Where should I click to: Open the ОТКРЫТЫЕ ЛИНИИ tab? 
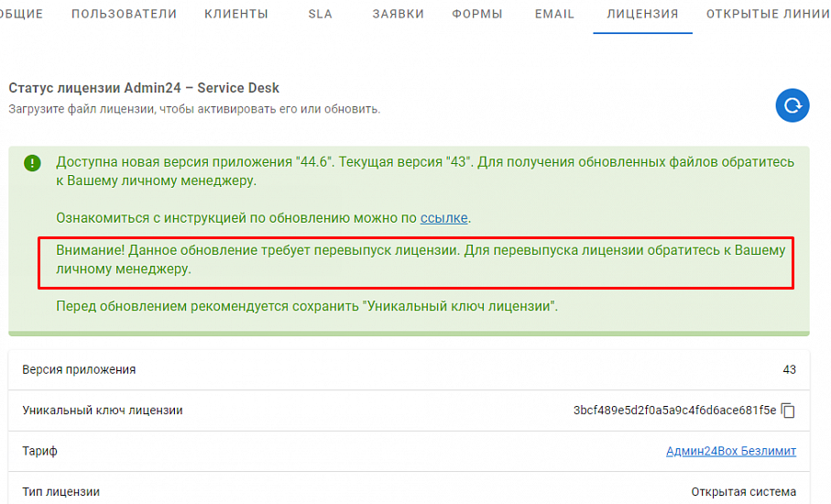tap(768, 15)
